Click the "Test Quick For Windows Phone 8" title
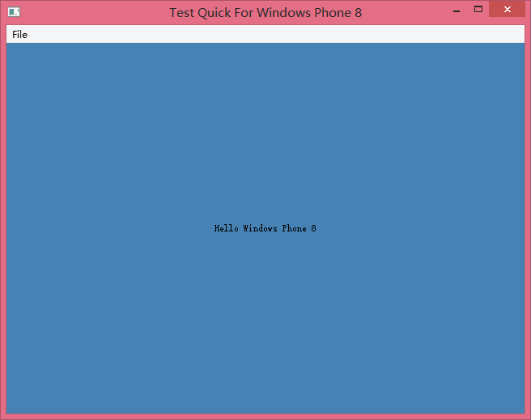Viewport: 531px width, 420px height. tap(265, 12)
